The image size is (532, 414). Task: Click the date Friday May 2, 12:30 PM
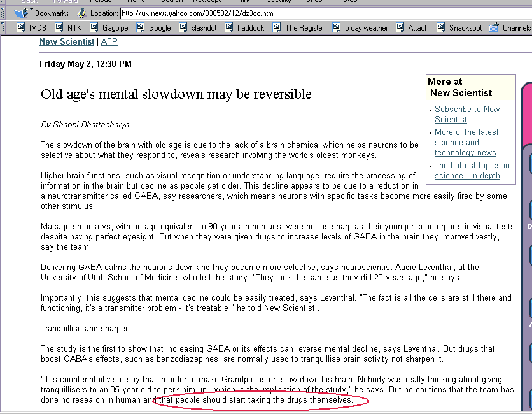[x=85, y=64]
